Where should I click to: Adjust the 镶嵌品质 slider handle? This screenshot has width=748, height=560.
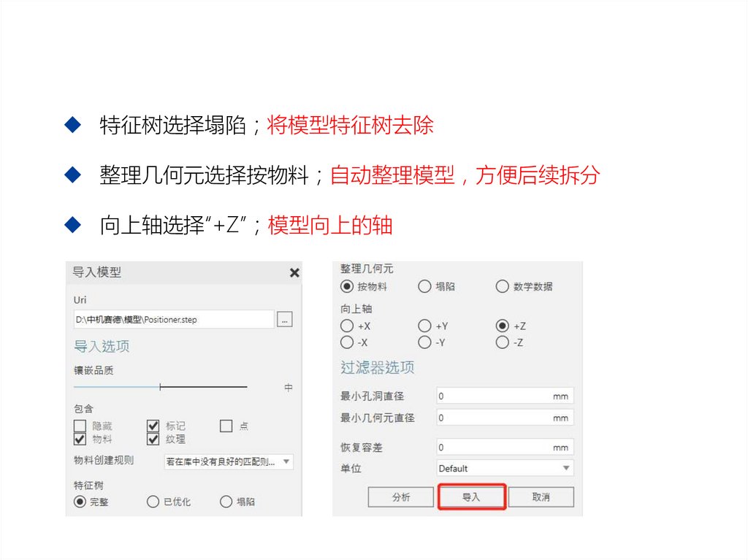pyautogui.click(x=160, y=387)
